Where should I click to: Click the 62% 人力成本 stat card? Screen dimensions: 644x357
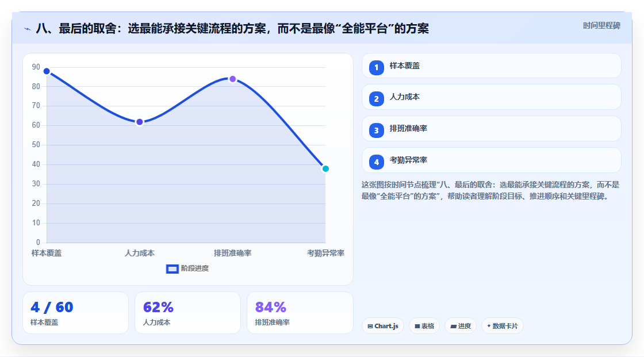tap(187, 313)
